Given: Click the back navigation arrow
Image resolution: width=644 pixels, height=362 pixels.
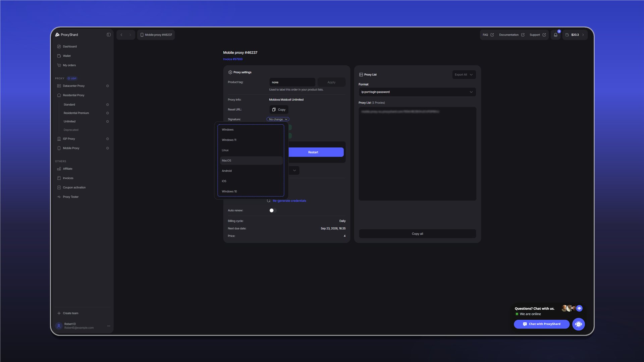Looking at the screenshot, I should 121,35.
